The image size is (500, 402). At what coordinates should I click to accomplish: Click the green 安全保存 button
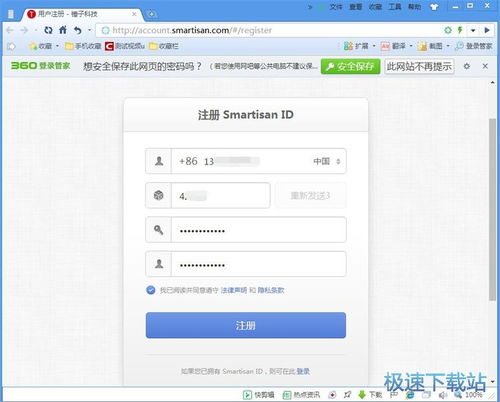[x=350, y=66]
